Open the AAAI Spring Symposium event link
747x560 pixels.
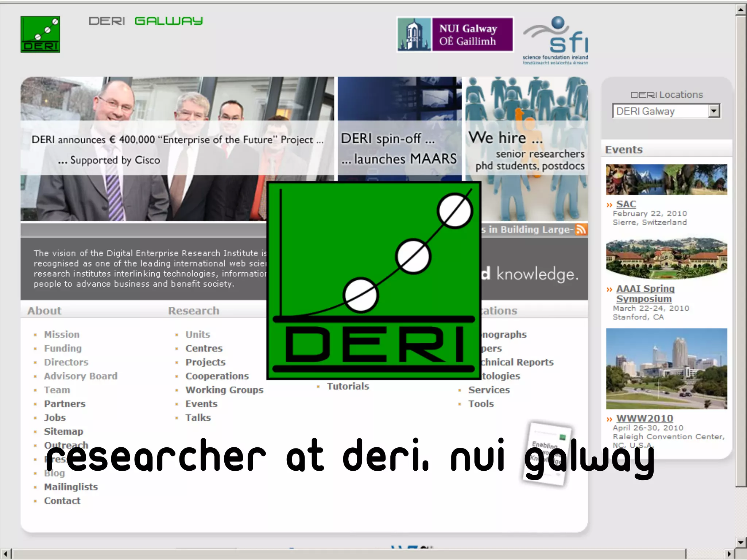645,293
